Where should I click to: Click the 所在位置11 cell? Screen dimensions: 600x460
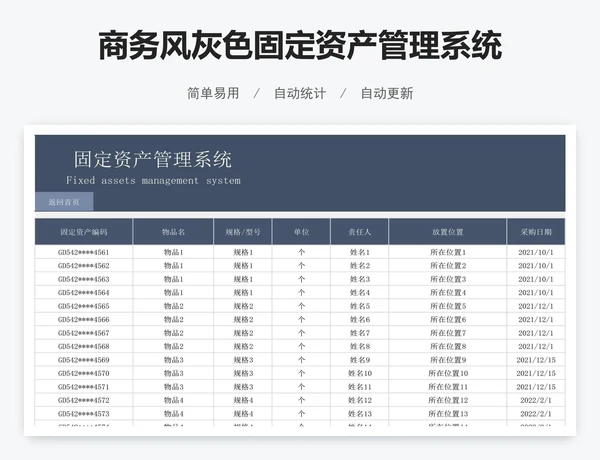point(448,387)
